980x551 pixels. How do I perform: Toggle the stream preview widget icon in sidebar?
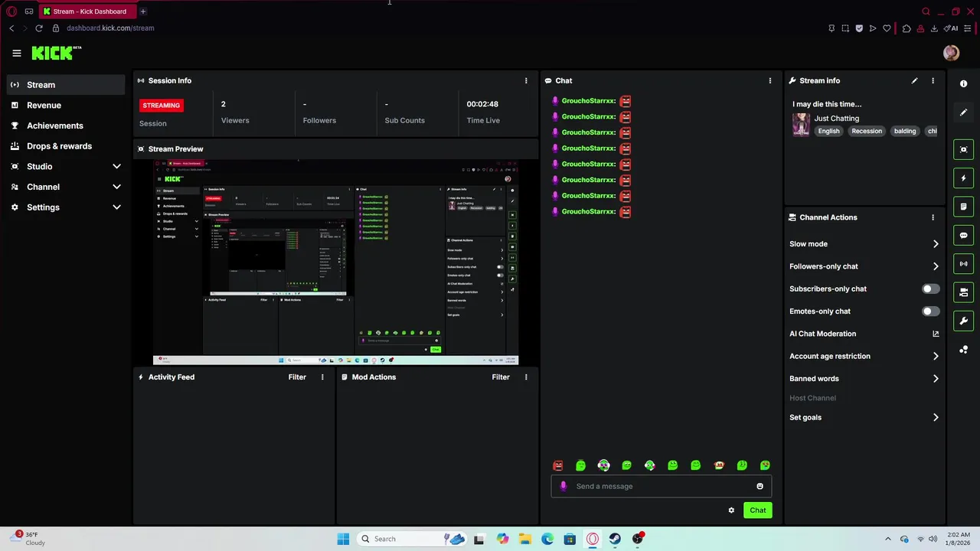tap(964, 150)
